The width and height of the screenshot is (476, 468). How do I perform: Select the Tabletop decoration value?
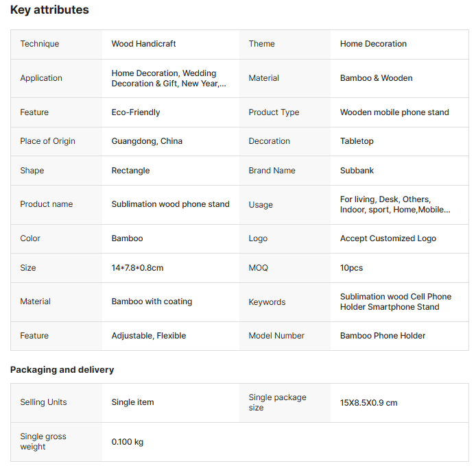[357, 141]
